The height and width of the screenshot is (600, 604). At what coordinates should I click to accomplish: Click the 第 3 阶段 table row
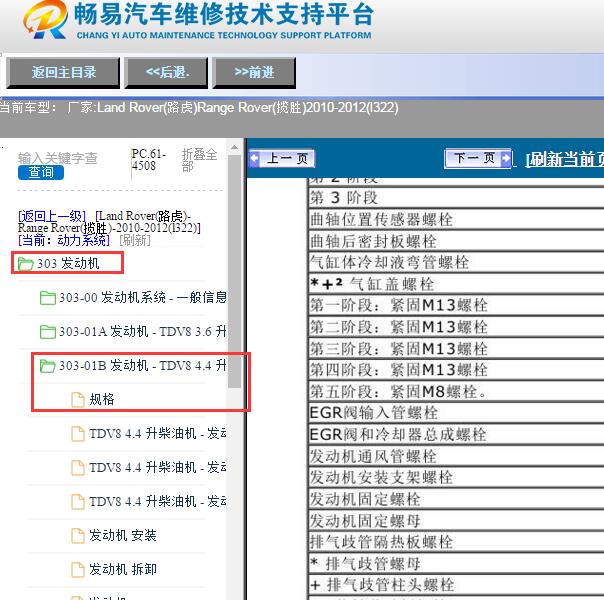tap(456, 198)
